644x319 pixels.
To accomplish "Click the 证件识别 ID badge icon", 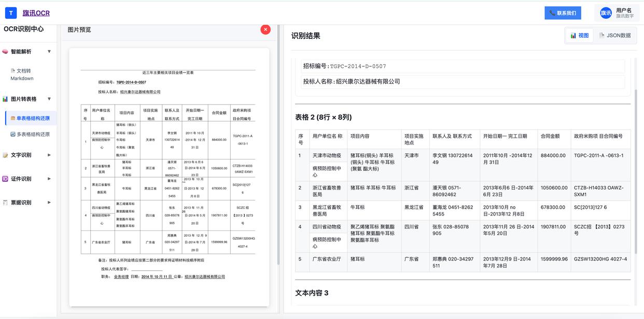I will [5, 179].
